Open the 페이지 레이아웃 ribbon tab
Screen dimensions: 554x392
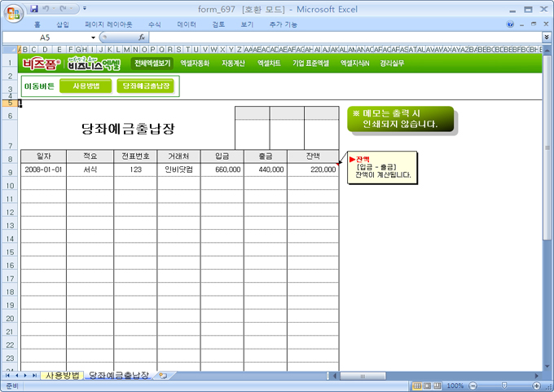(x=108, y=24)
